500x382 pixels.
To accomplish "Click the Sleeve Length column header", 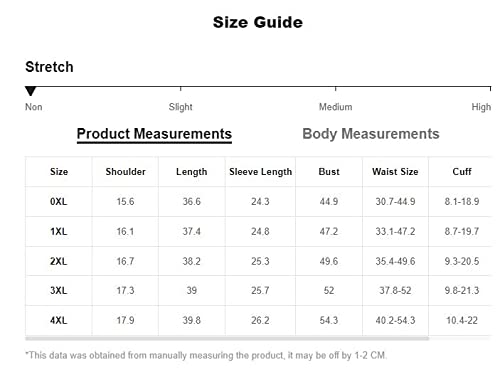I will 260,172.
